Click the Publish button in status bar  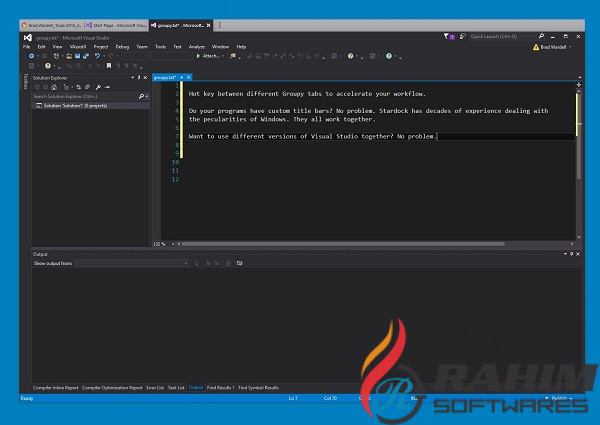559,398
